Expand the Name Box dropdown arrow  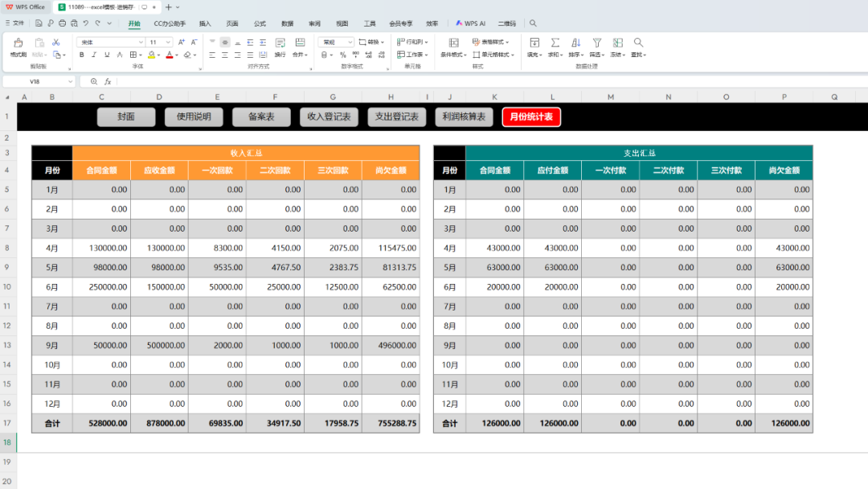point(70,81)
